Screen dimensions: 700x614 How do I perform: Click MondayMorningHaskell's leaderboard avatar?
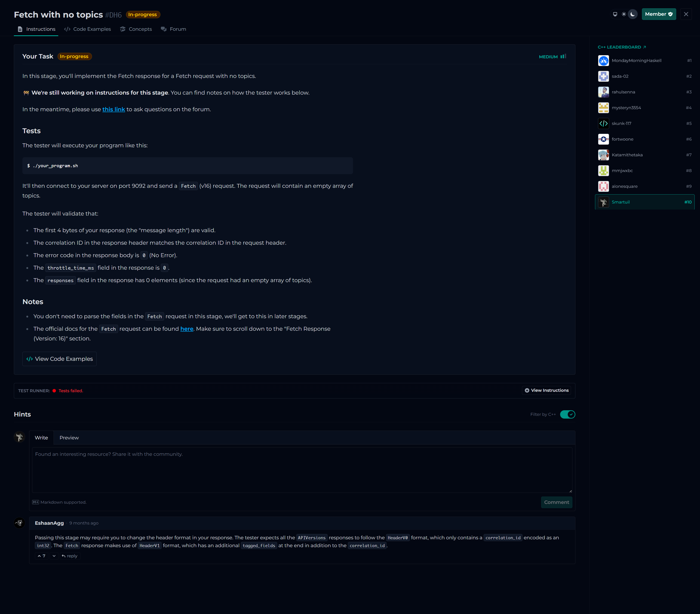tap(603, 61)
